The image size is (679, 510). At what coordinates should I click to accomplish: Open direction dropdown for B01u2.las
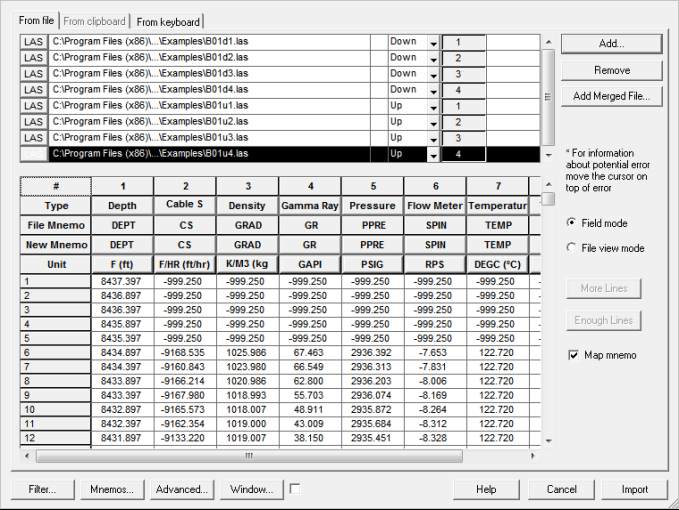(x=433, y=123)
